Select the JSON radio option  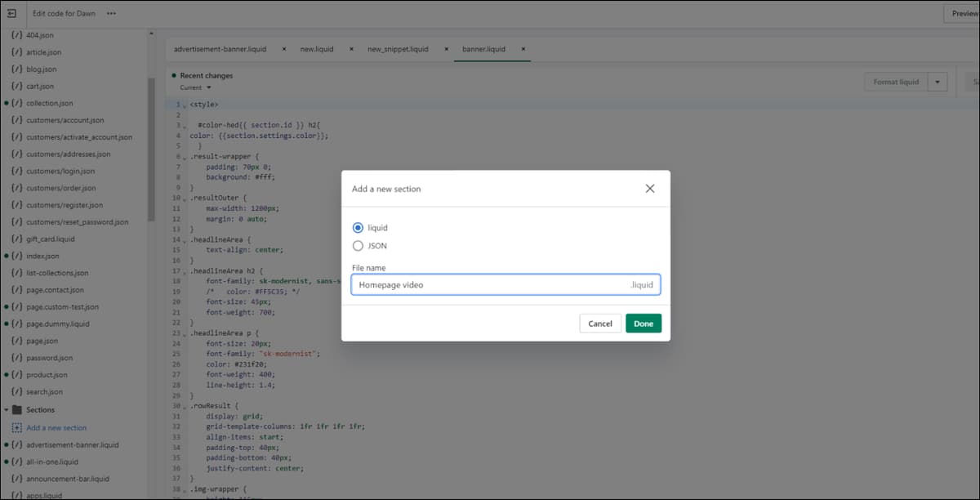[x=358, y=246]
